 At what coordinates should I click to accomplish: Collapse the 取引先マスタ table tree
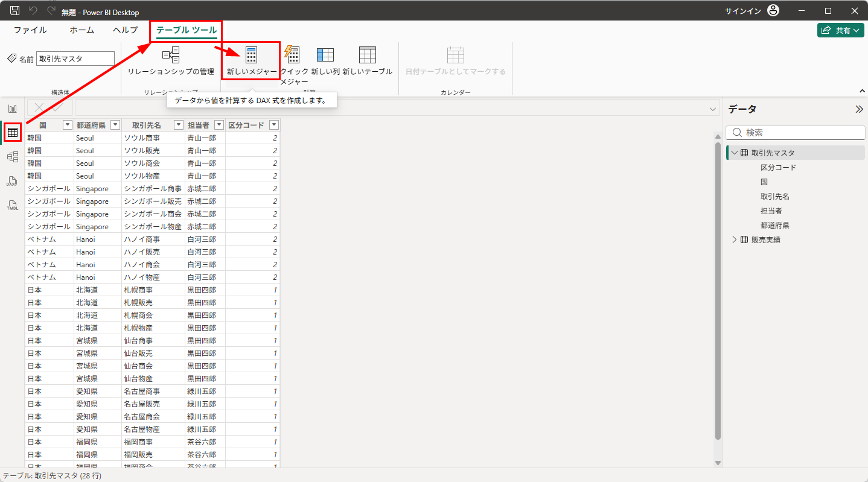pos(734,153)
